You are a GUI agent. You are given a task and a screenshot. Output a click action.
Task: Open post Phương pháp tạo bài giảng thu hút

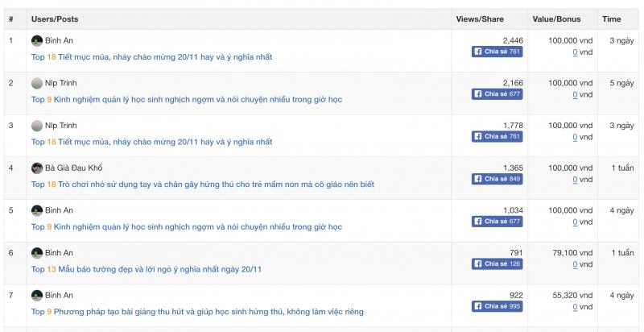point(197,312)
